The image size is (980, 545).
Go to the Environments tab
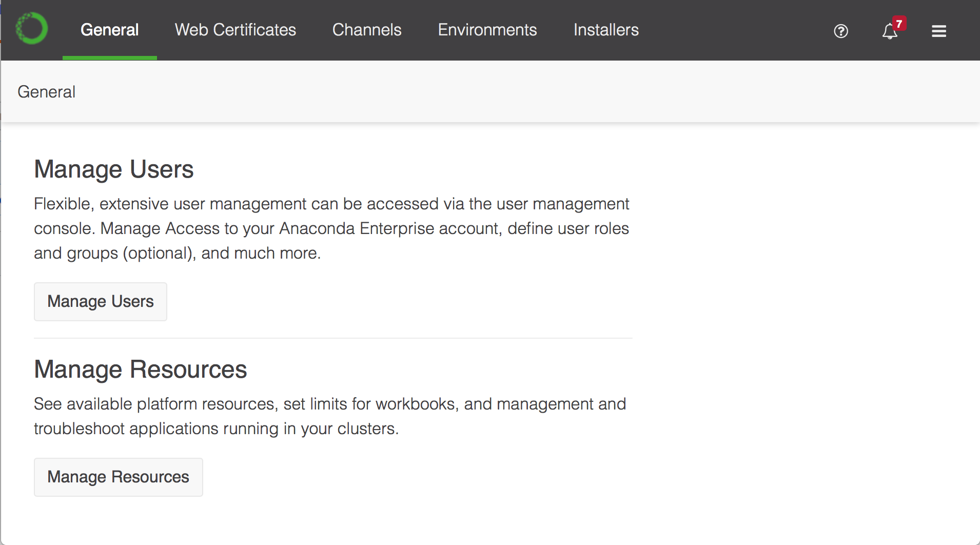tap(487, 30)
